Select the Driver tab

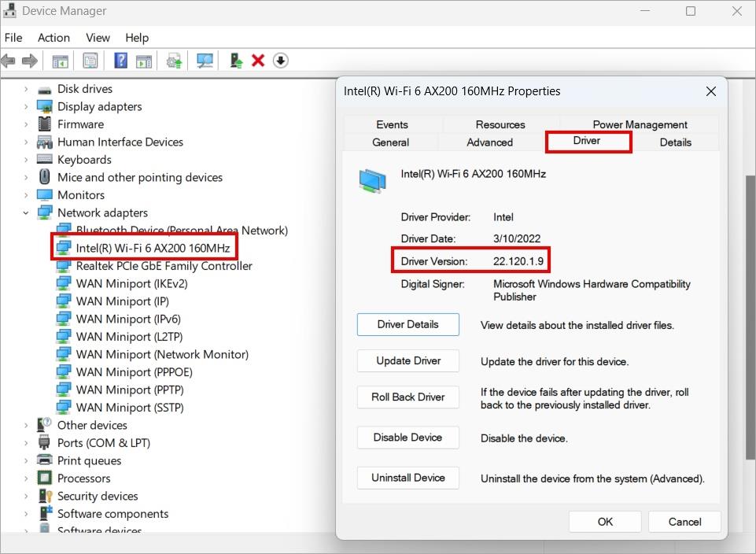click(587, 141)
